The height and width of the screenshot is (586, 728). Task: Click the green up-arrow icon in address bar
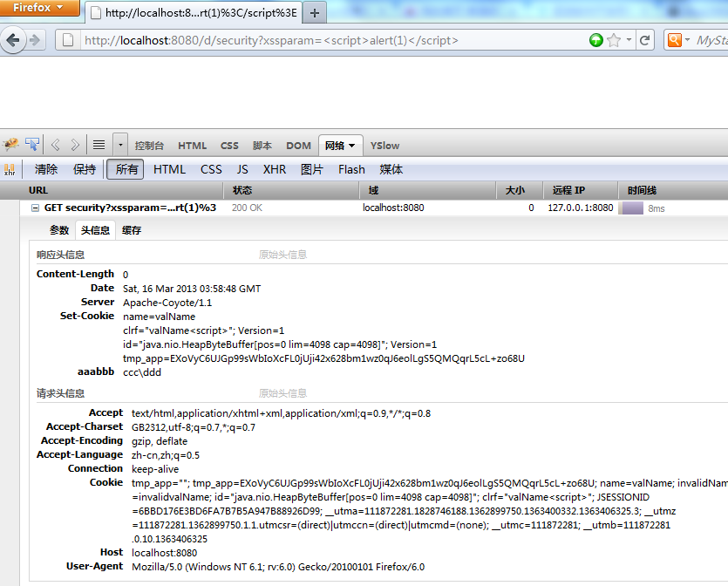596,40
